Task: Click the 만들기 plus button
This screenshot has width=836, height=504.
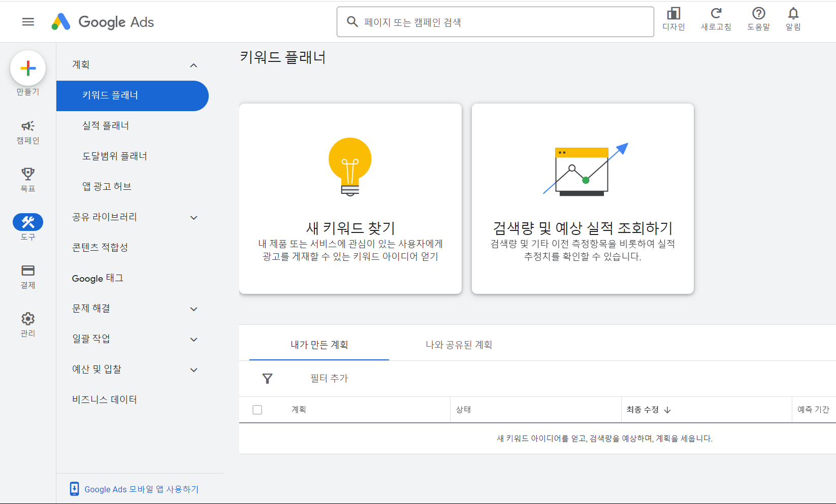Action: tap(28, 68)
